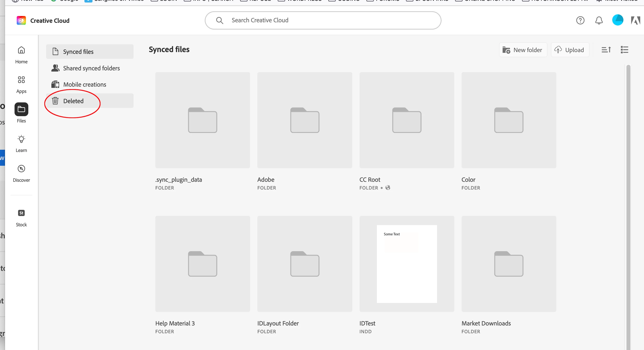Open the CC Root folder
The width and height of the screenshot is (644, 350).
click(x=406, y=120)
